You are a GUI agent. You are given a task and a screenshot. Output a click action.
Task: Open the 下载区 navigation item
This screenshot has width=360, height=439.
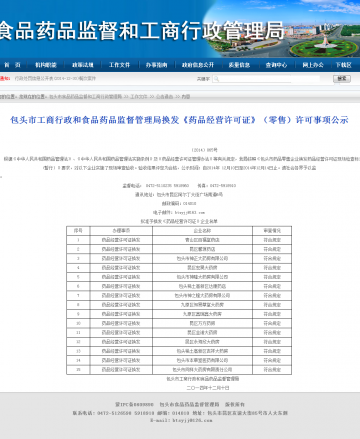[343, 65]
